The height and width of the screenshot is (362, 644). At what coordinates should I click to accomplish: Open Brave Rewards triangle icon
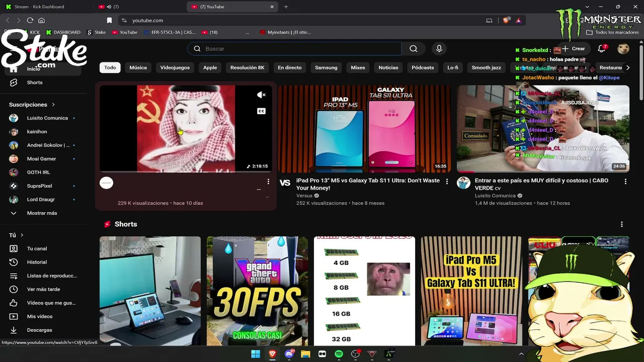click(518, 21)
